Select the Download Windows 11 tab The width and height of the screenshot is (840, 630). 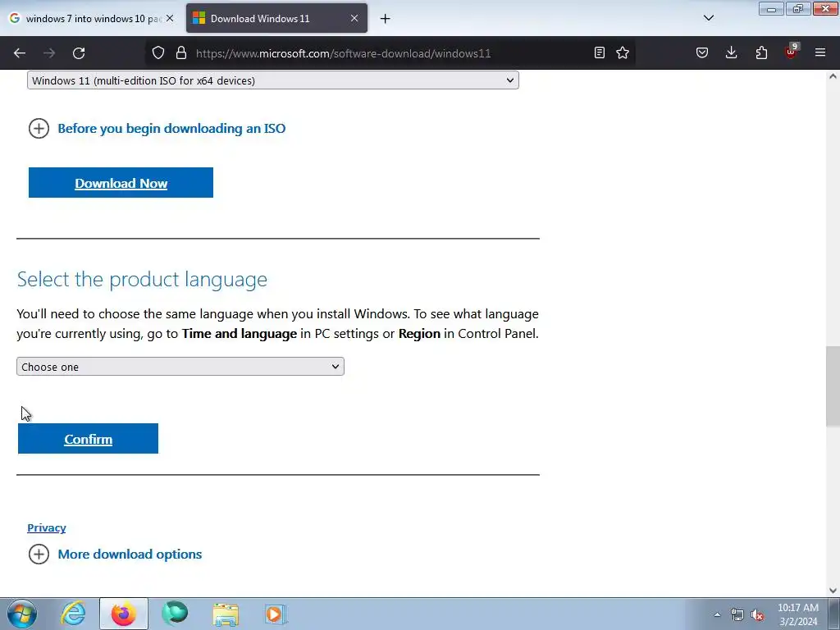(276, 18)
